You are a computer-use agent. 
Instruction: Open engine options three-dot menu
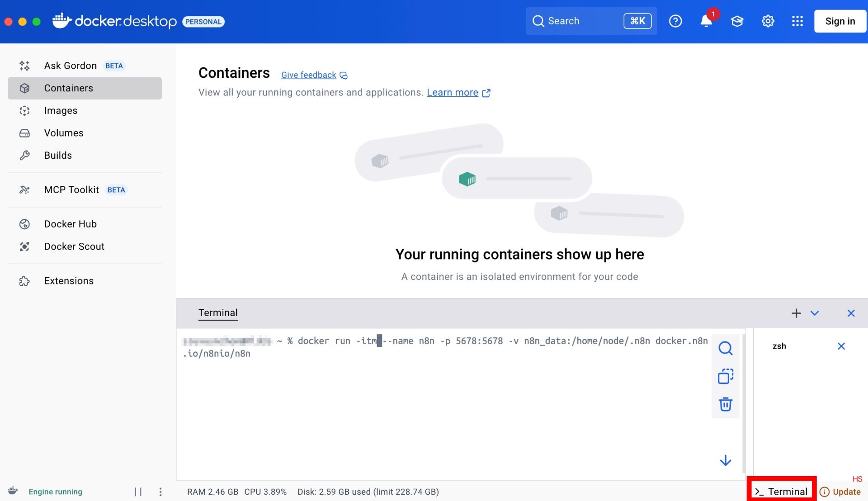click(160, 492)
